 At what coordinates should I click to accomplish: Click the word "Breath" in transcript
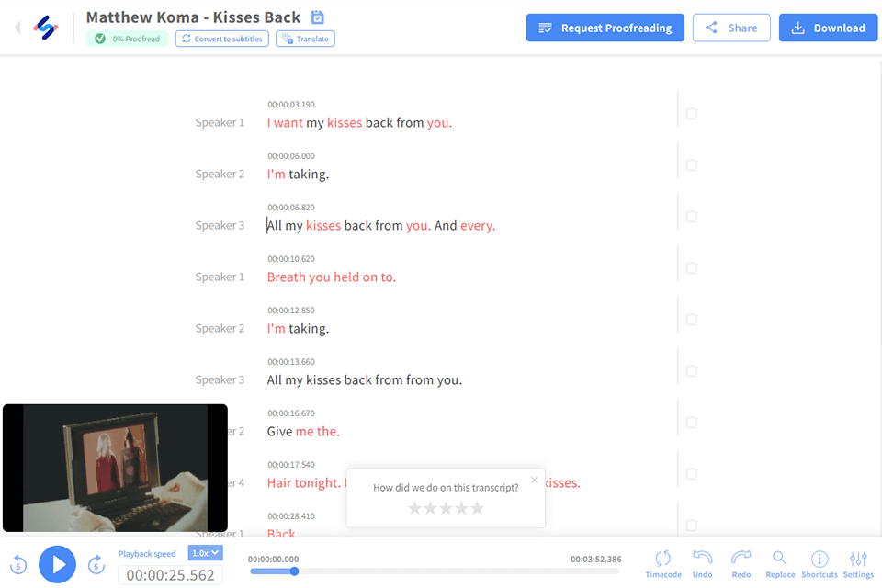pos(286,277)
